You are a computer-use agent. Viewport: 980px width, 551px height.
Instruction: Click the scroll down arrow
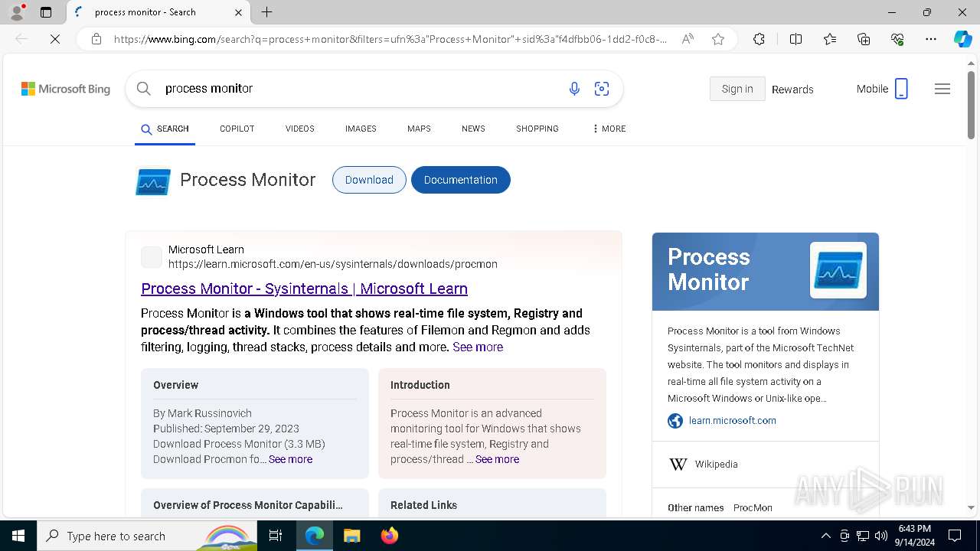tap(971, 508)
